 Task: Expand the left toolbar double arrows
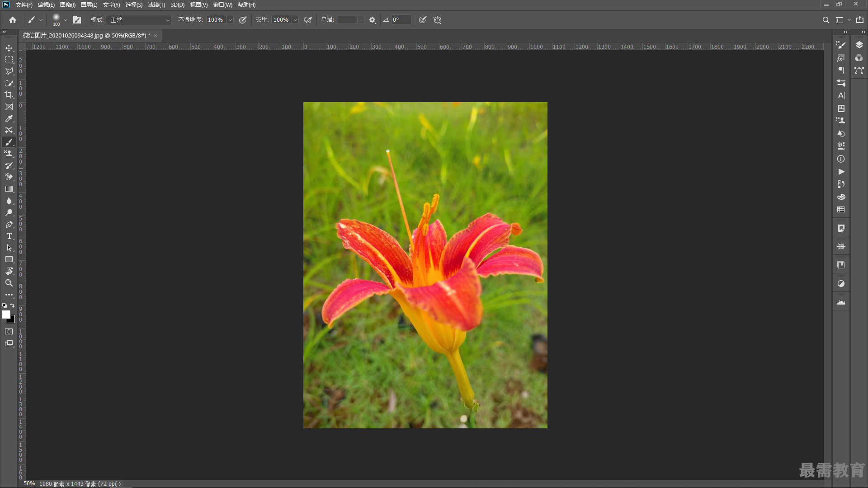tap(4, 32)
